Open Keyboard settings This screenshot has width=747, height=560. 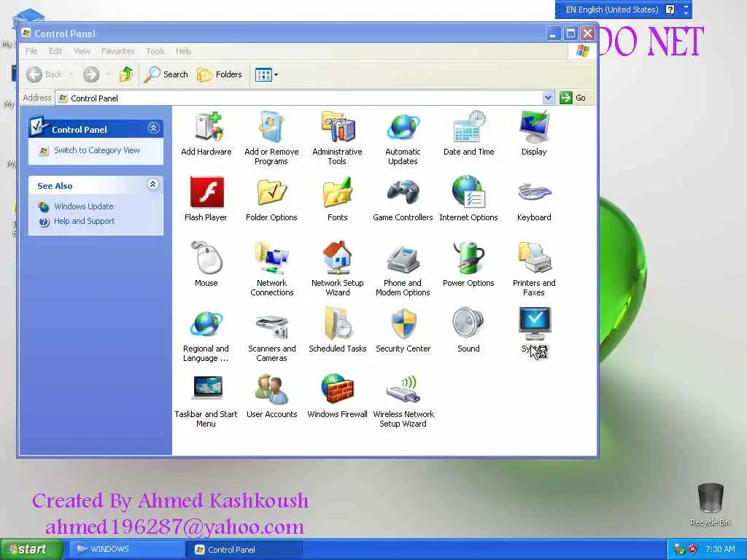534,199
